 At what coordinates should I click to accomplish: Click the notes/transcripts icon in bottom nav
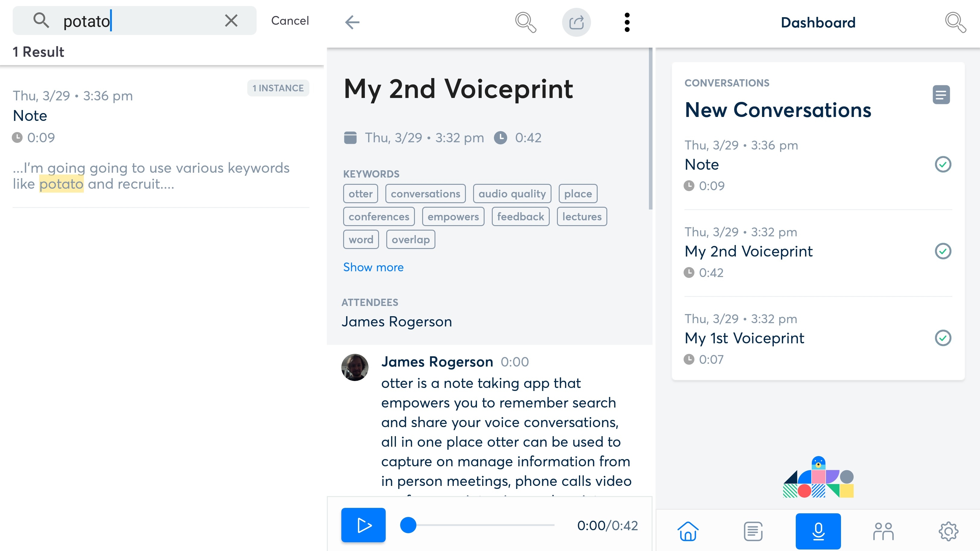click(x=753, y=531)
